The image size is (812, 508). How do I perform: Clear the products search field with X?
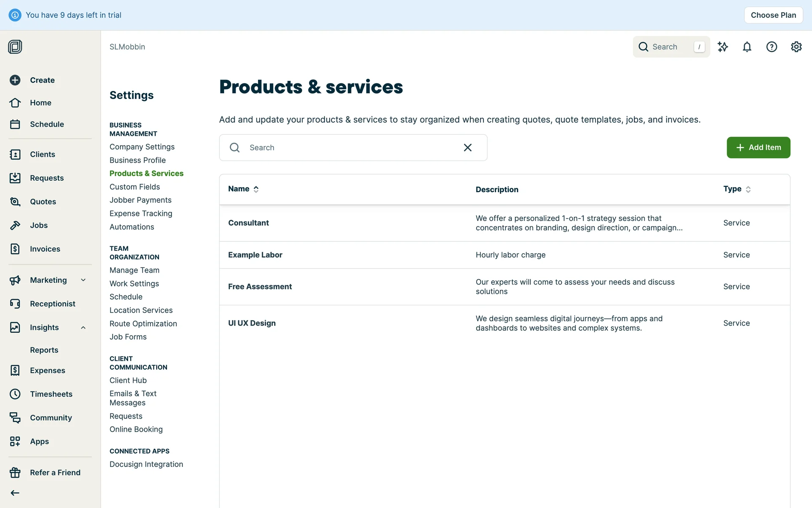pos(467,148)
